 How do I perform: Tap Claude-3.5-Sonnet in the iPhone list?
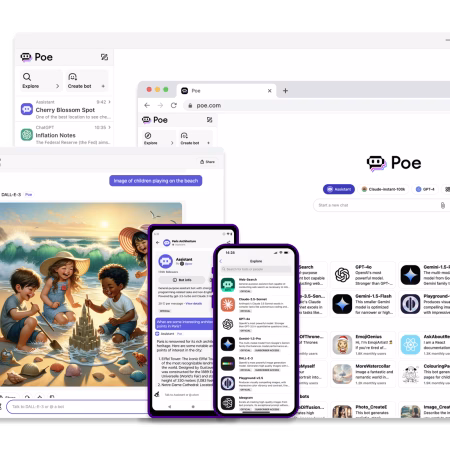pos(255,305)
